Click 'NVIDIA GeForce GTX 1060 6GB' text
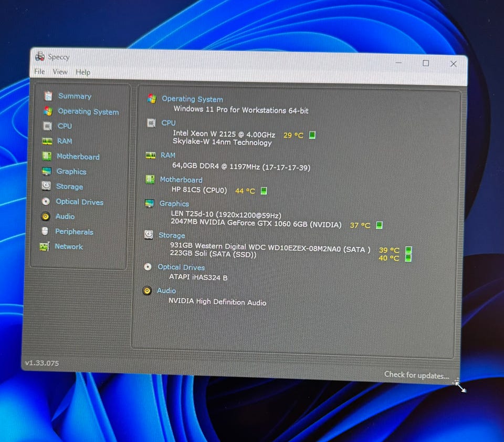 click(253, 223)
